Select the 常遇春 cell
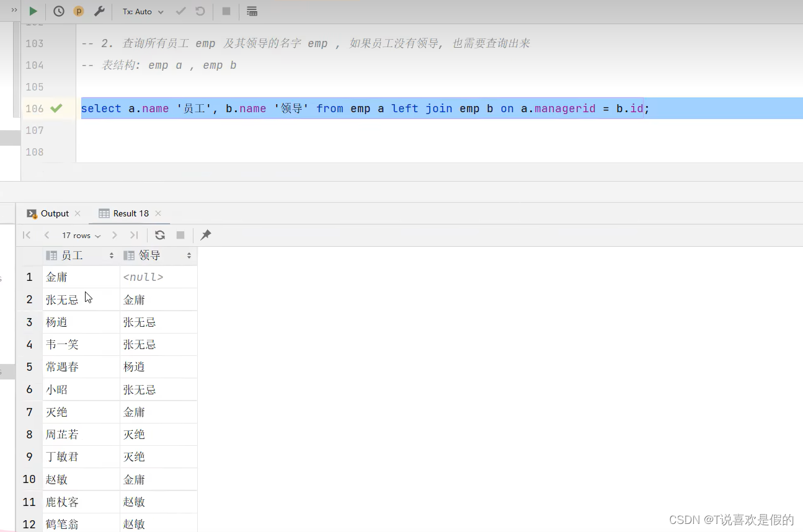Image resolution: width=803 pixels, height=532 pixels. pos(81,367)
